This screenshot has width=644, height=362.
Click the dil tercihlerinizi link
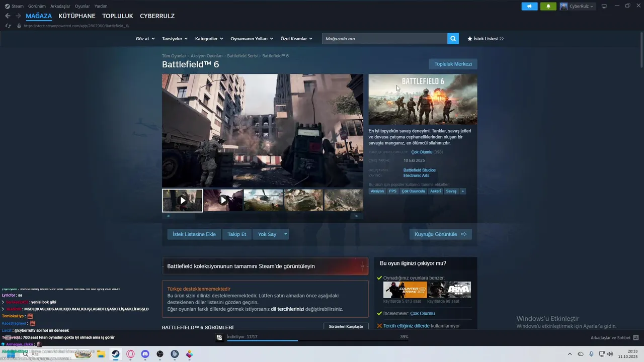(287, 309)
